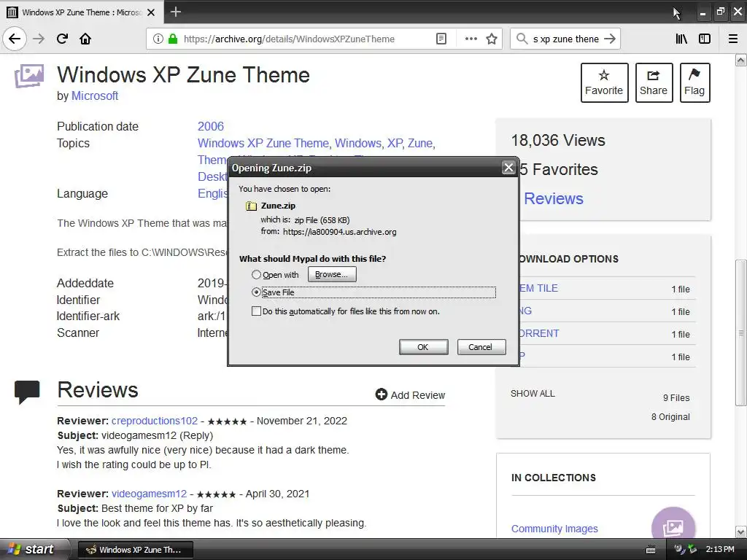Click the on-screen keyboard tray icon

point(650,550)
